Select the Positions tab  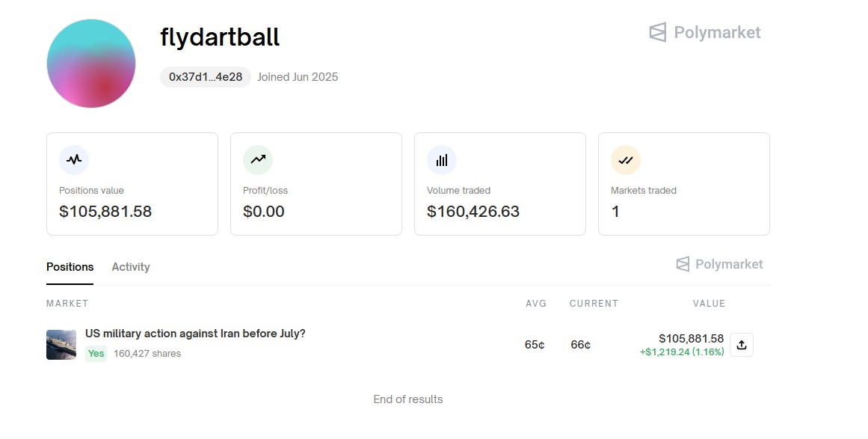tap(70, 267)
